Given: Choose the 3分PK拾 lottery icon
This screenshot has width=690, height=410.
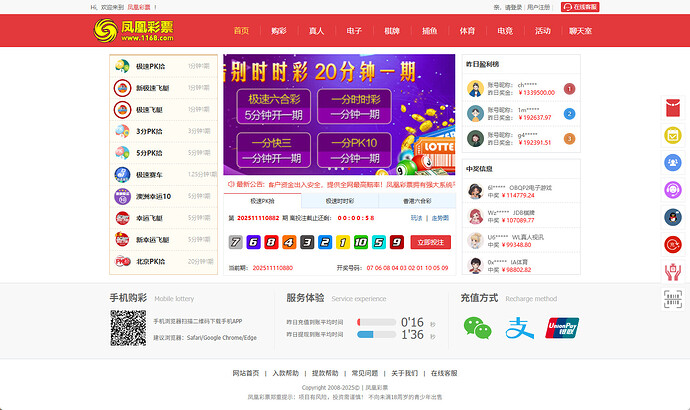Looking at the screenshot, I should (122, 131).
